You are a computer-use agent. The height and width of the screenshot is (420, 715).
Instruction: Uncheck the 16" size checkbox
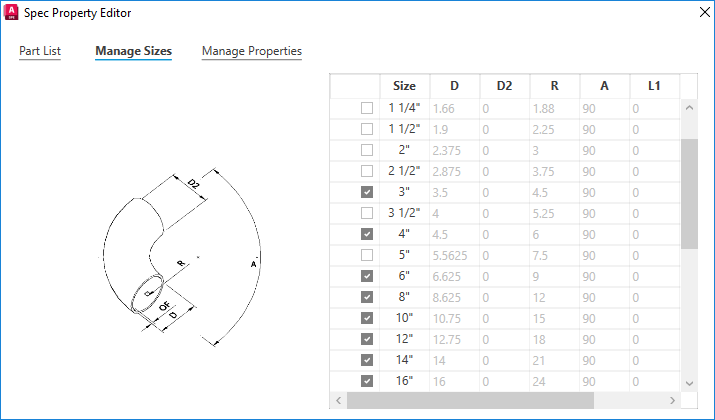coord(367,381)
